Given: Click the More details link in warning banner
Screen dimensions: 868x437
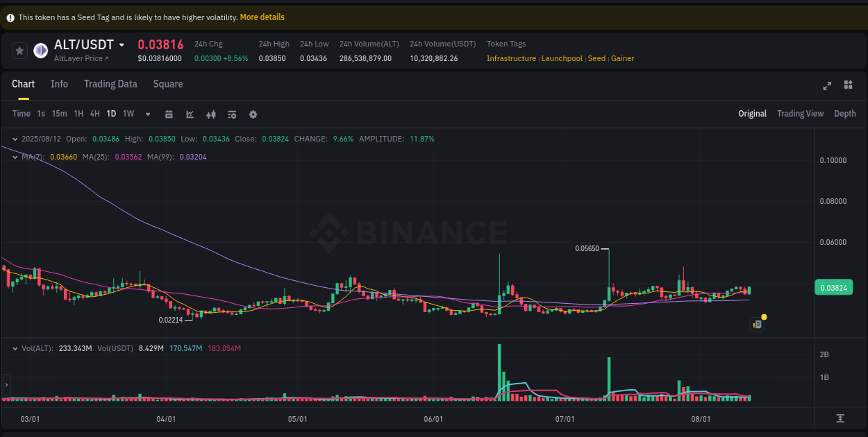Looking at the screenshot, I should pos(262,17).
